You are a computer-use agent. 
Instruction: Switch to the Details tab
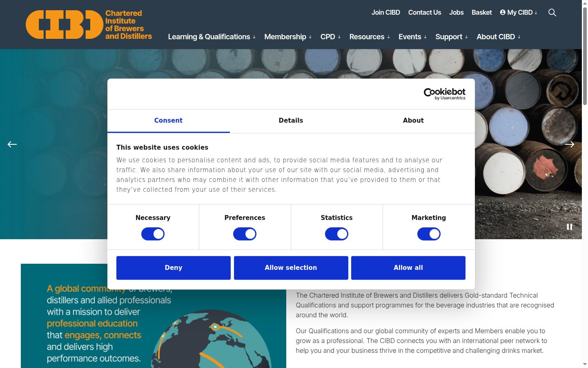(x=291, y=121)
